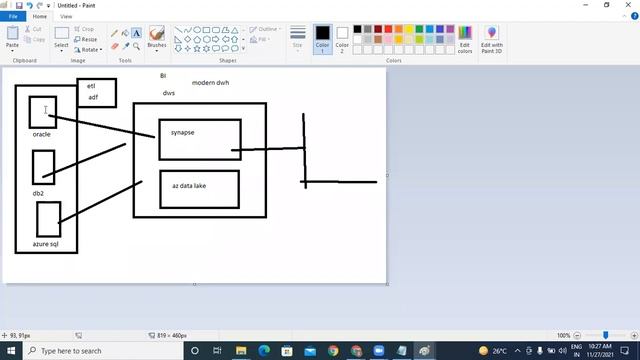The height and width of the screenshot is (360, 640).
Task: Click the taskbar search box
Action: [103, 351]
